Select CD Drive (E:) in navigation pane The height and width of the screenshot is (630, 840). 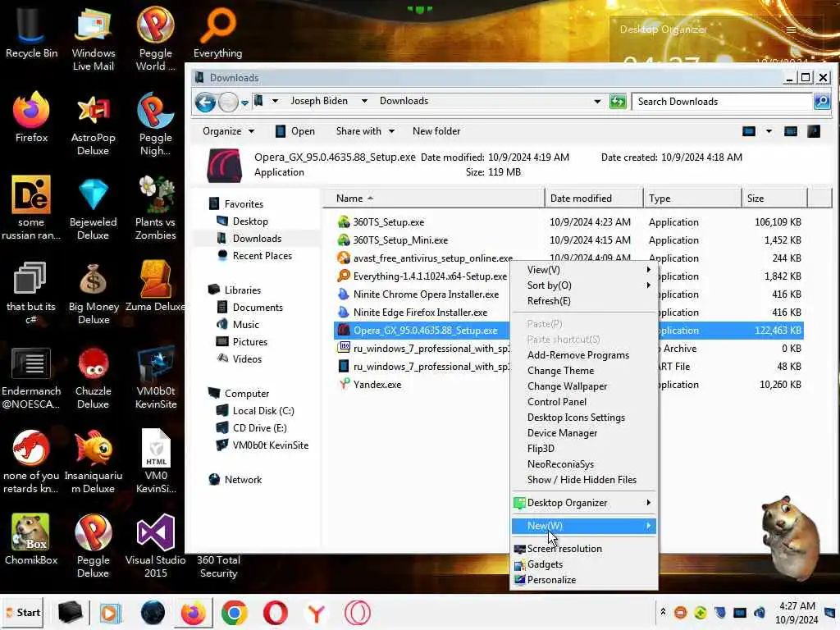pos(259,427)
